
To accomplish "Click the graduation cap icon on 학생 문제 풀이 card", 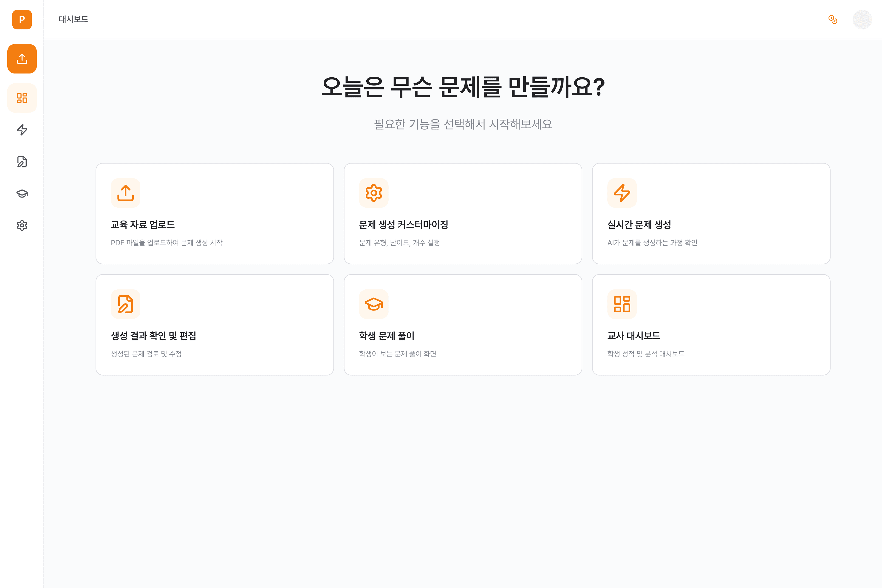I will [x=373, y=304].
